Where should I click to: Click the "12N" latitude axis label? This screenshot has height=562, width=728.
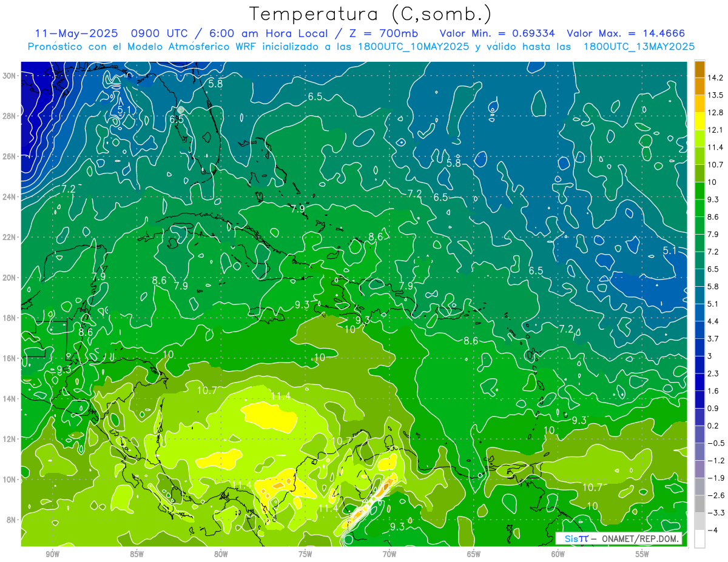(x=10, y=439)
